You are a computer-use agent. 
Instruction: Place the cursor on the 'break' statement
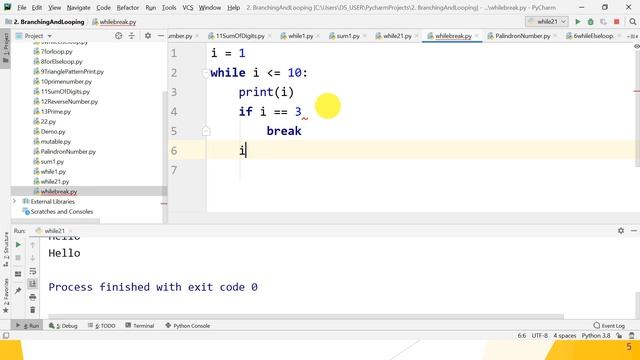point(284,131)
